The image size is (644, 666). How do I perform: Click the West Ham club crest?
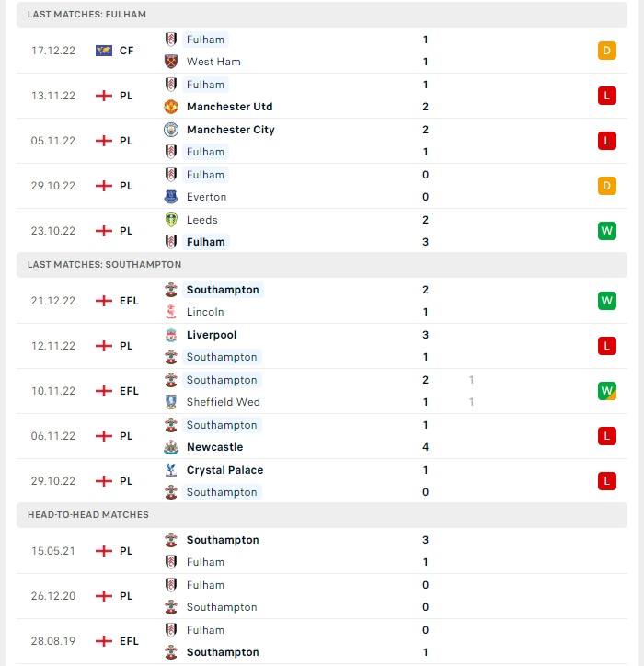(x=171, y=62)
